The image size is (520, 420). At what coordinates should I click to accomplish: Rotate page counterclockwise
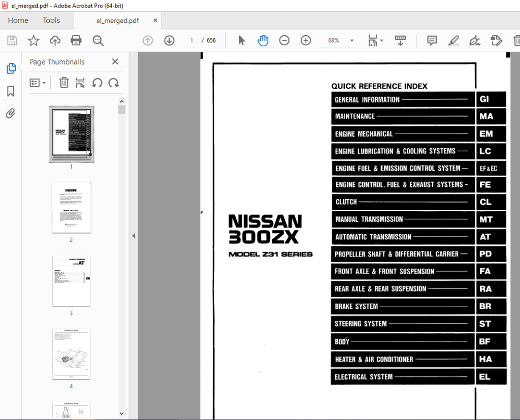97,83
